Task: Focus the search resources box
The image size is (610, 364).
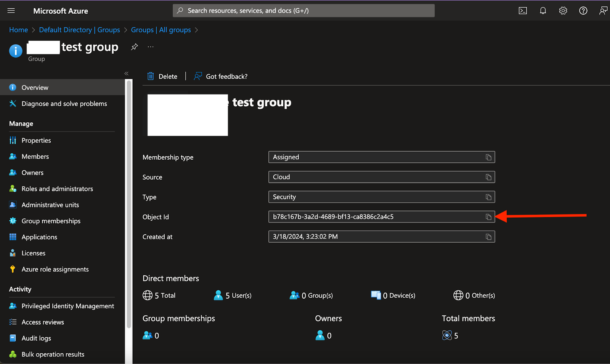Action: tap(303, 11)
